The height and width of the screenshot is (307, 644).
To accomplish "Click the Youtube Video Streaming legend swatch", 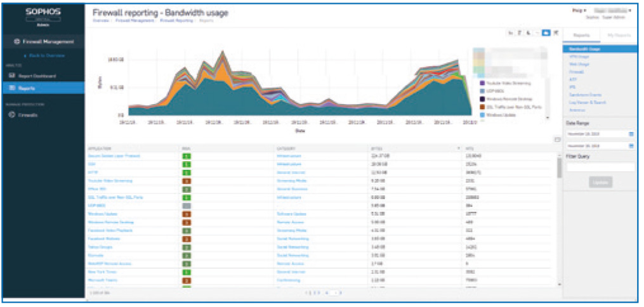I will tap(483, 83).
